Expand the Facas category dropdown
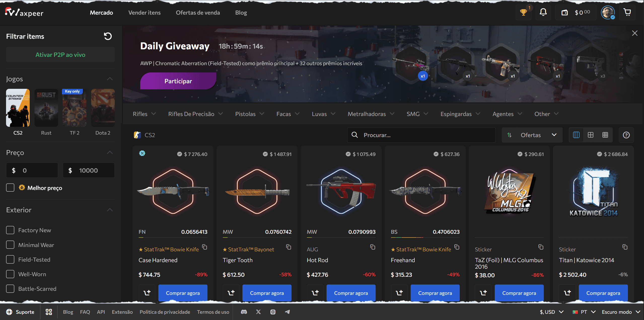The image size is (644, 320). 288,114
